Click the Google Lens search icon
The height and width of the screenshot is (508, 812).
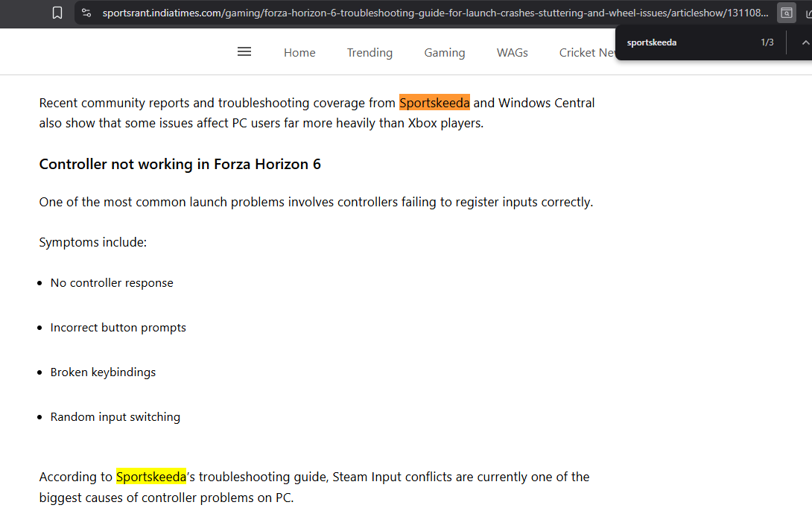(786, 13)
